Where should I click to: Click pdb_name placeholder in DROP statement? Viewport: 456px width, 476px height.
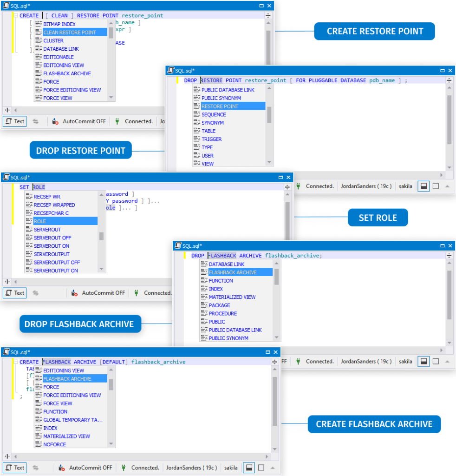point(382,80)
